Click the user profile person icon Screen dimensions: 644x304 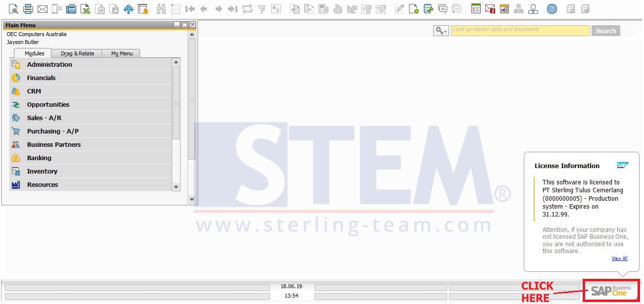point(533,9)
